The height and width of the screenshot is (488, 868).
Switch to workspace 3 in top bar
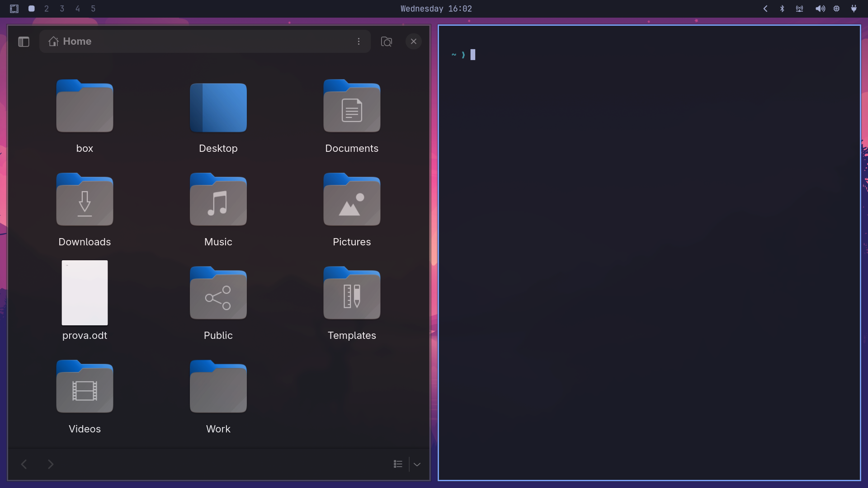[62, 9]
